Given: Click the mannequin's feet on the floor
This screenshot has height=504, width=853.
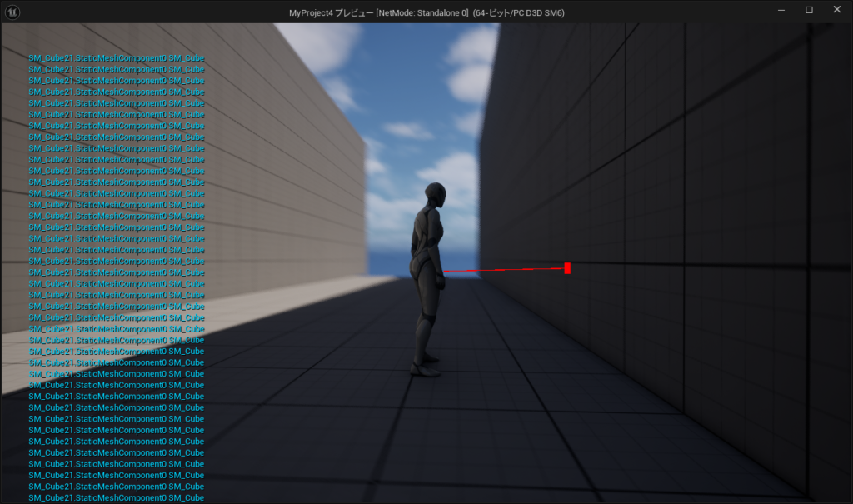Looking at the screenshot, I should (426, 367).
